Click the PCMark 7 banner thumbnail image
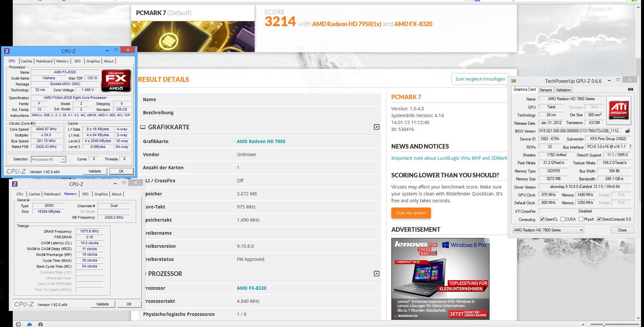This screenshot has width=644, height=327. [193, 37]
